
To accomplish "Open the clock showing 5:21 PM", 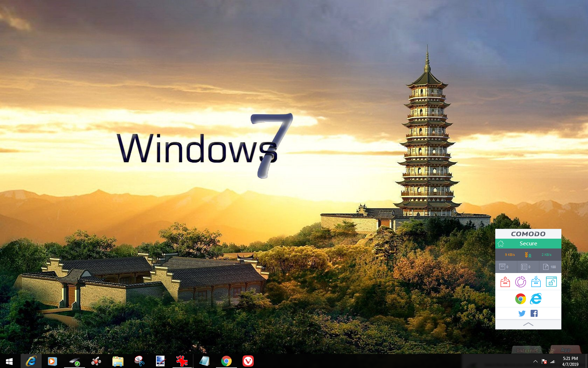I will 570,361.
